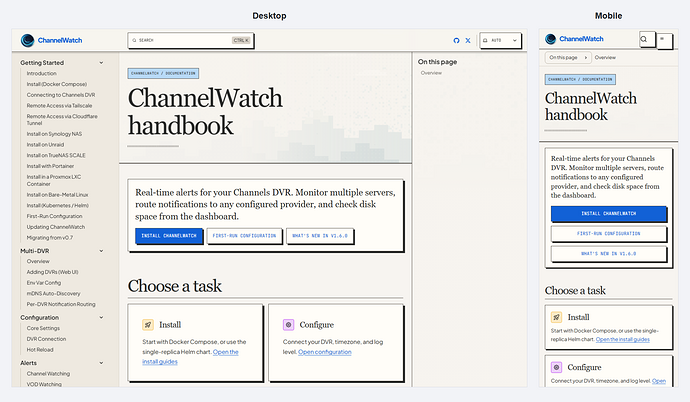
Task: Open sidebar First-Run Configuration page
Action: click(55, 216)
